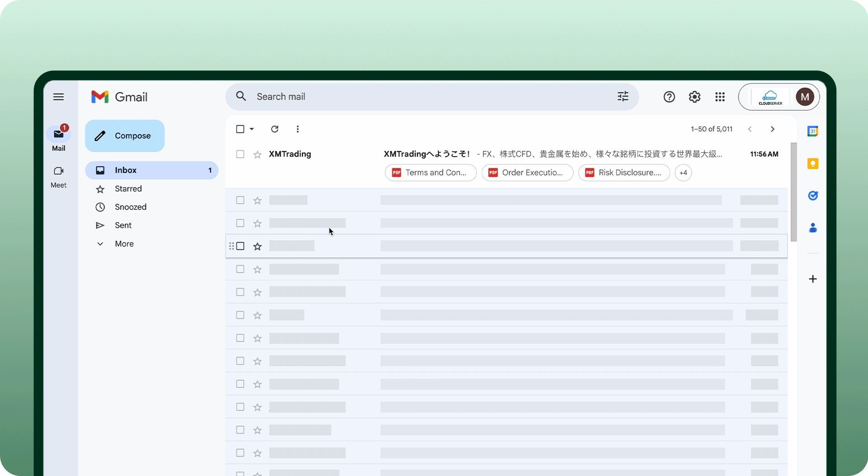The width and height of the screenshot is (868, 476).
Task: Go to the Starred folder
Action: 128,189
